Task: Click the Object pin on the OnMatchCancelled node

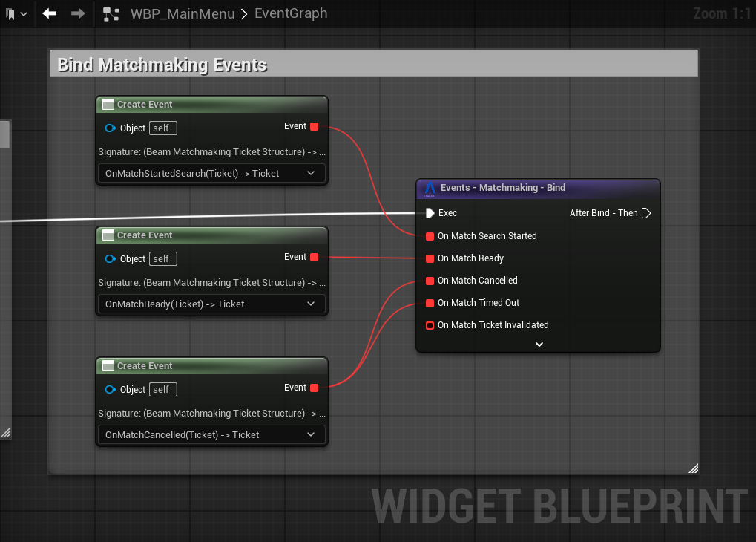Action: pyautogui.click(x=111, y=390)
